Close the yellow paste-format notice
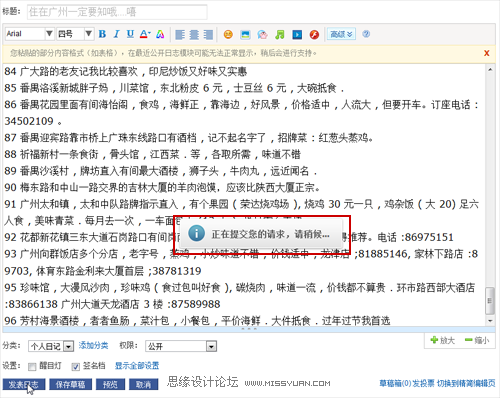 click(487, 53)
